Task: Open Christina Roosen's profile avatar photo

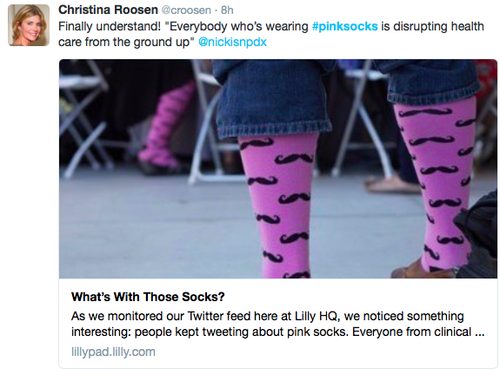Action: (29, 25)
